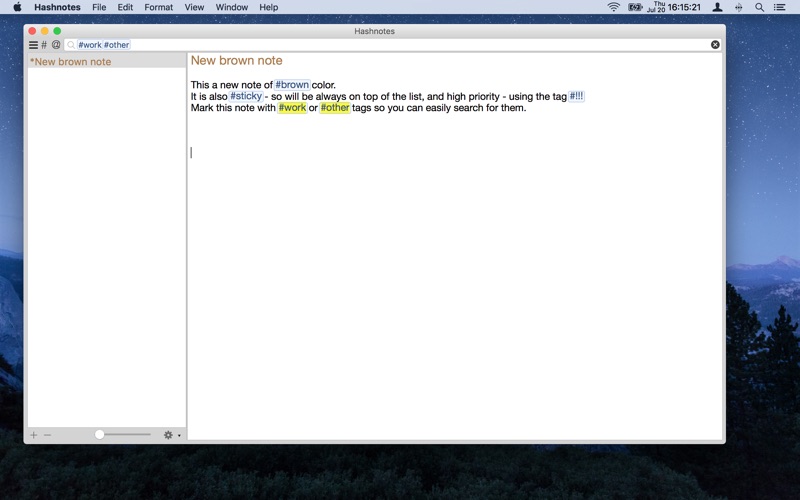Click the note title New brown note
The height and width of the screenshot is (500, 800).
237,61
